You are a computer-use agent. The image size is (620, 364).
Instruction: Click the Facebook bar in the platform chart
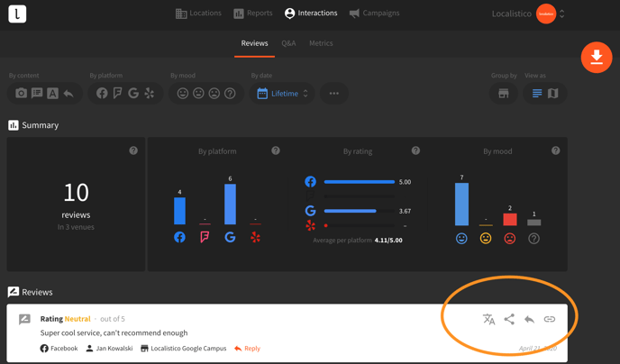(179, 211)
